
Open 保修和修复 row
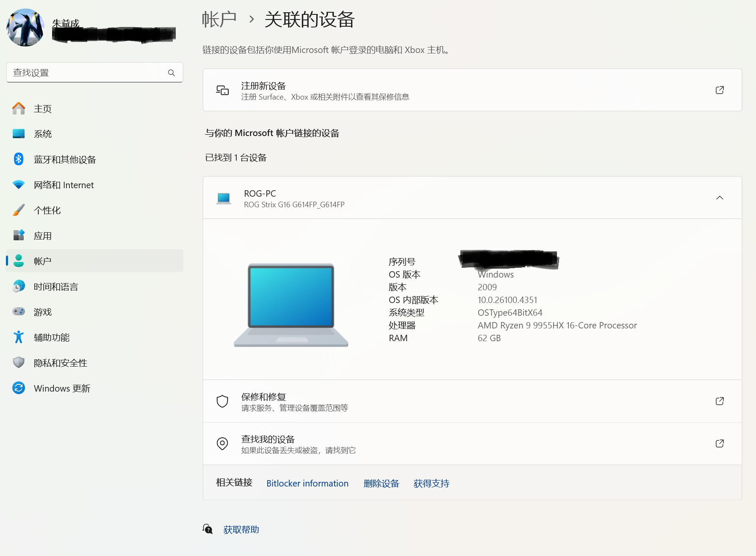472,401
